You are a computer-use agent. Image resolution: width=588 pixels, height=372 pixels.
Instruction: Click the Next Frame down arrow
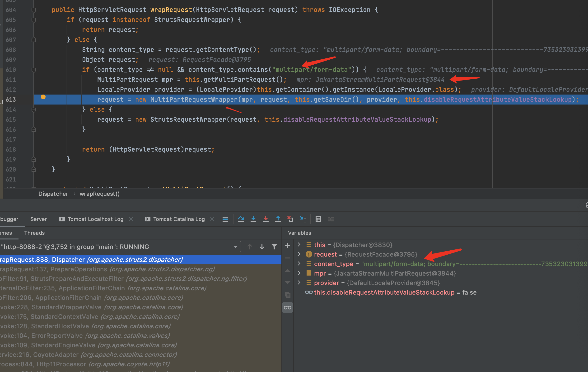pos(262,247)
